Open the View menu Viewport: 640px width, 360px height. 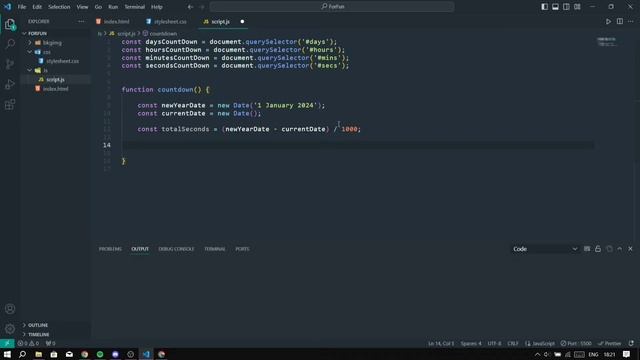(x=82, y=7)
